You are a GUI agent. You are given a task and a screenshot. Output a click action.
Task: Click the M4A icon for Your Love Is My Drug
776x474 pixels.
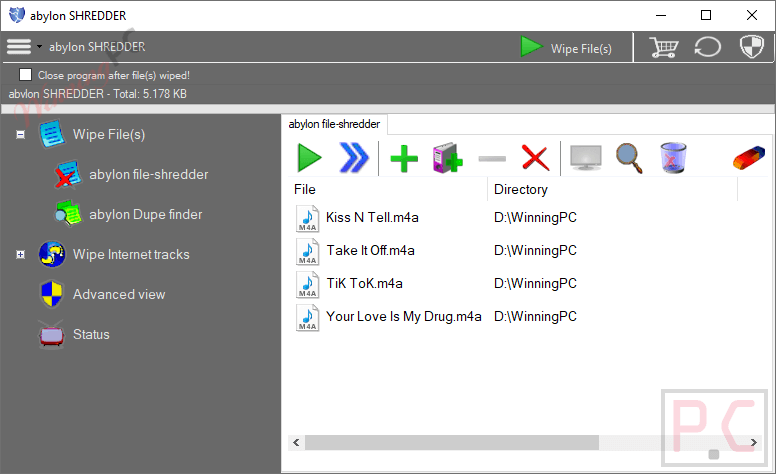coord(307,317)
